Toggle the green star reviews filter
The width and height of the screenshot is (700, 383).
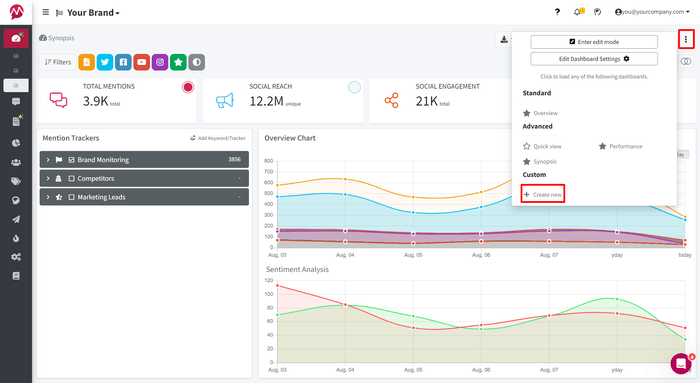178,62
